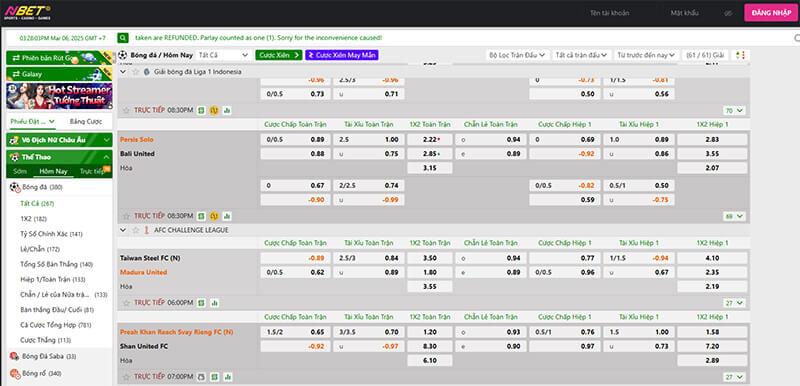800x386 pixels.
Task: Select odds 2.22 for Persis Solo 1X2
Action: pyautogui.click(x=430, y=140)
